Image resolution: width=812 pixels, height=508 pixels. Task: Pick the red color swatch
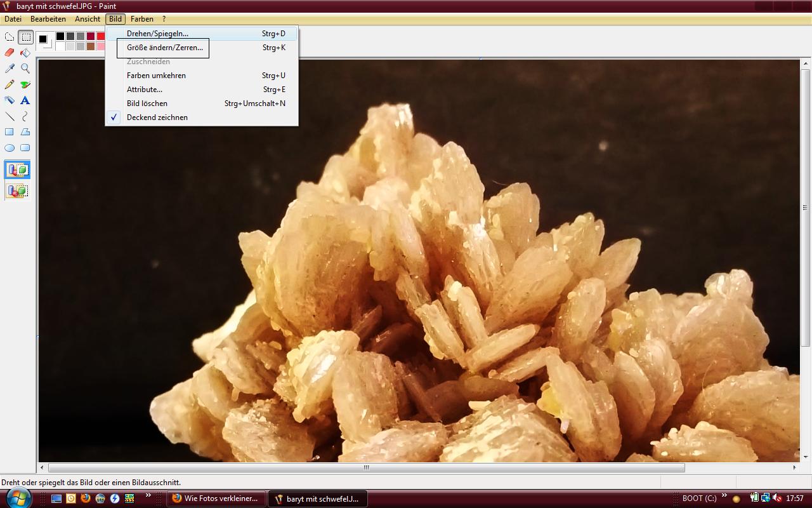tap(101, 36)
